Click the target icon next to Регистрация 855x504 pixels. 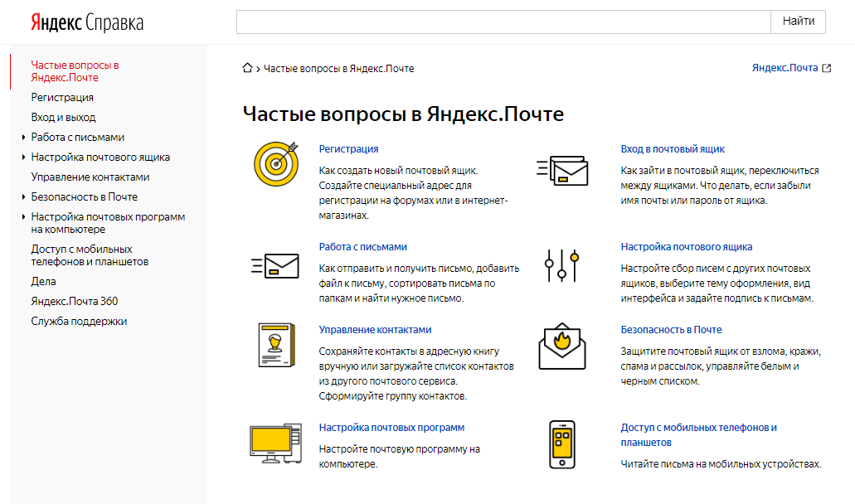point(275,162)
